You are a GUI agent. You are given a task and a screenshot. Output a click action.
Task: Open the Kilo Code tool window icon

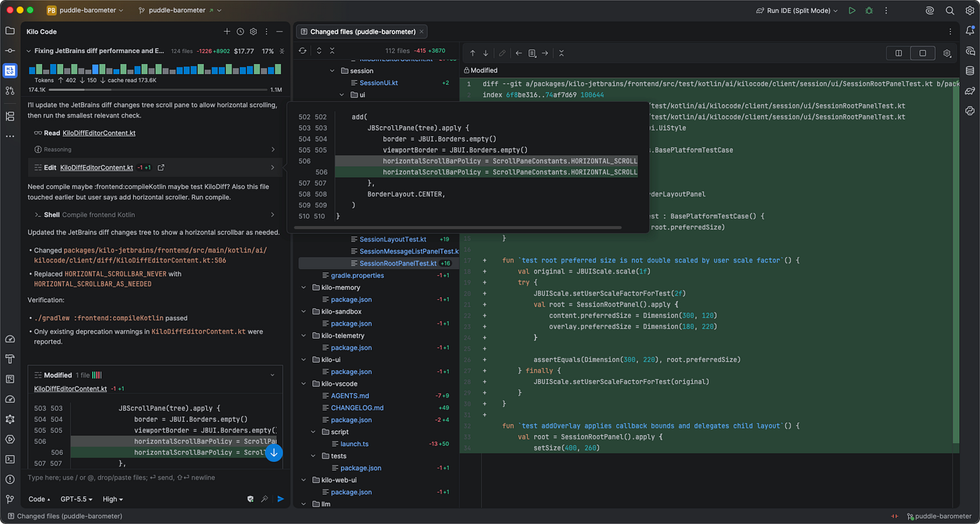point(9,70)
